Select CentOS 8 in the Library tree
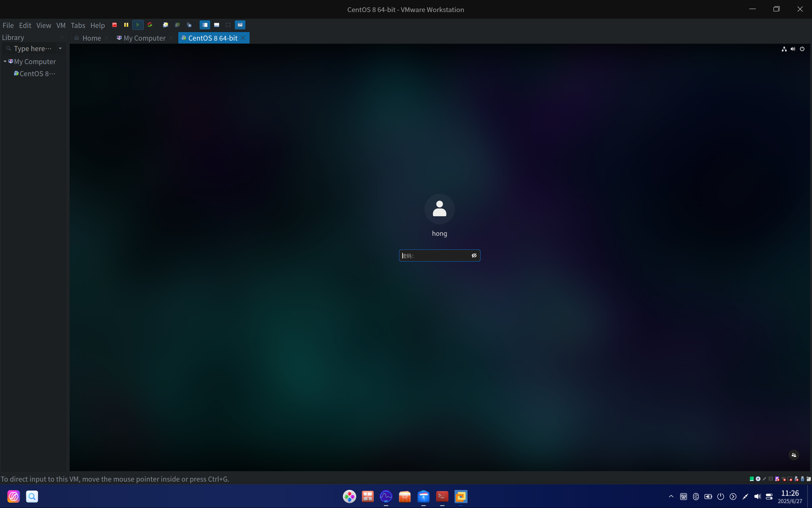 click(x=35, y=74)
